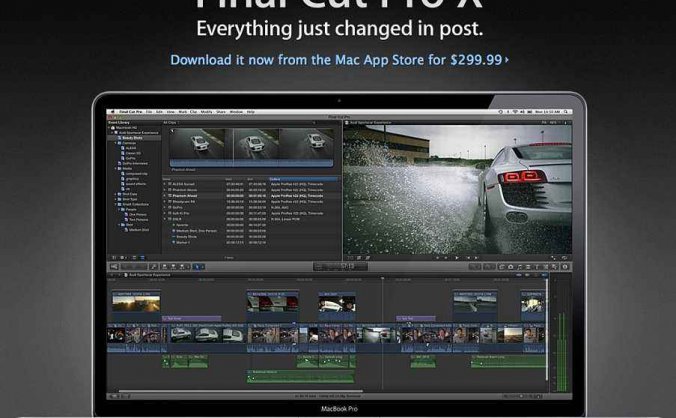Toggle Viewer loop playback
Image resolution: width=676 pixels, height=418 pixels.
[564, 258]
